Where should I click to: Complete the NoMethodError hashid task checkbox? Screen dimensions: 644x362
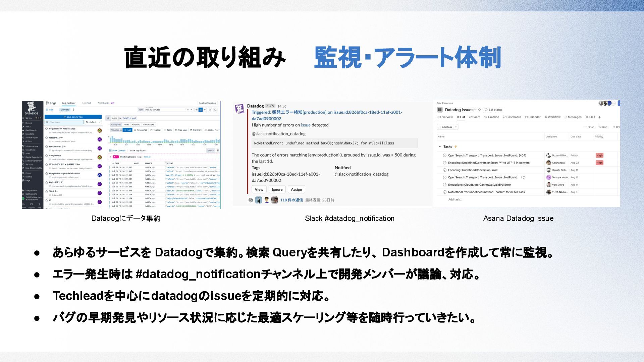click(445, 192)
